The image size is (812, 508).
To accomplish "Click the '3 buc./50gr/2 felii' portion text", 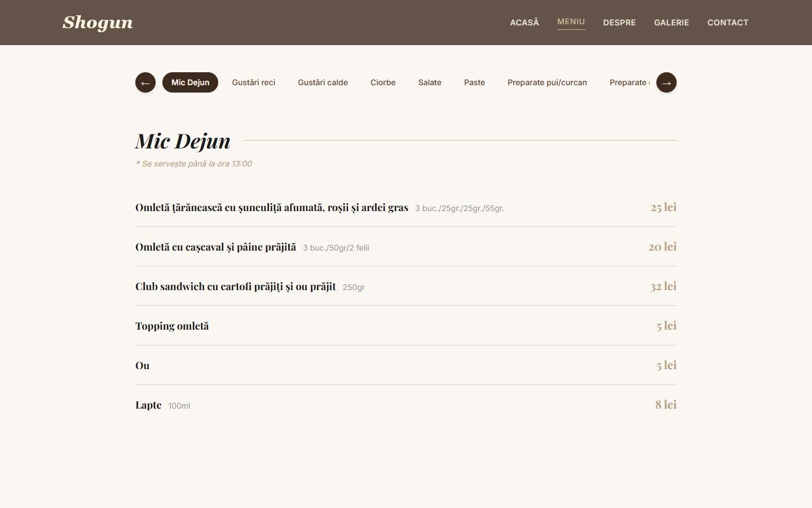I will (x=336, y=248).
